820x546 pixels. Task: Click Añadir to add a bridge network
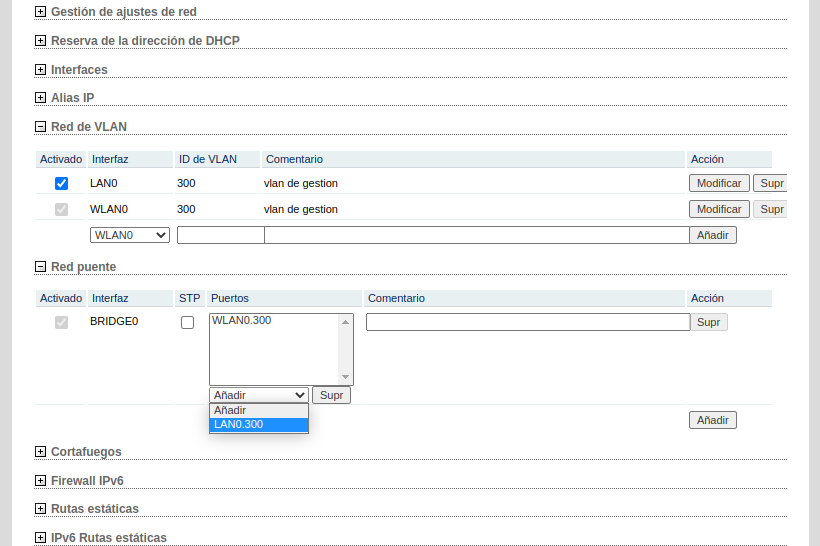tap(713, 420)
